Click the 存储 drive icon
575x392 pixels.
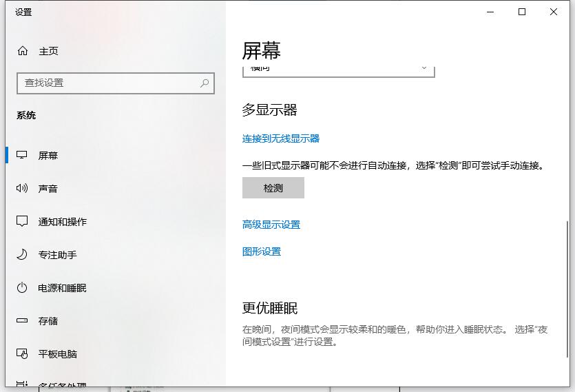point(22,320)
